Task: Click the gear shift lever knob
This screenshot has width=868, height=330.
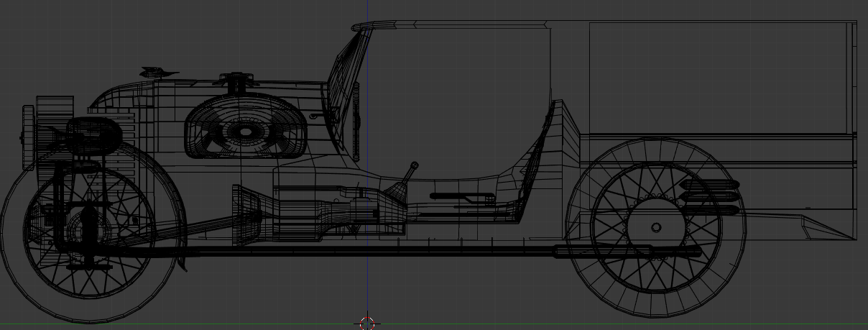Action: (x=414, y=165)
